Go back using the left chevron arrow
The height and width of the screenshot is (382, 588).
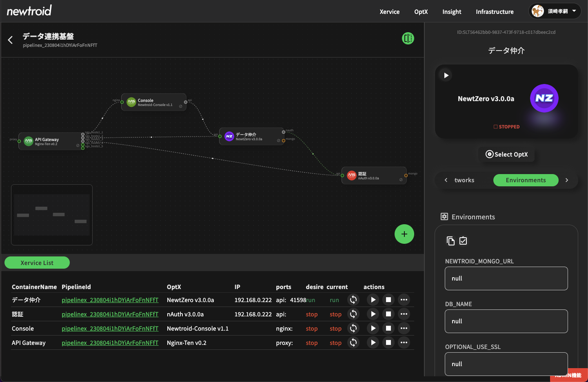[x=10, y=40]
